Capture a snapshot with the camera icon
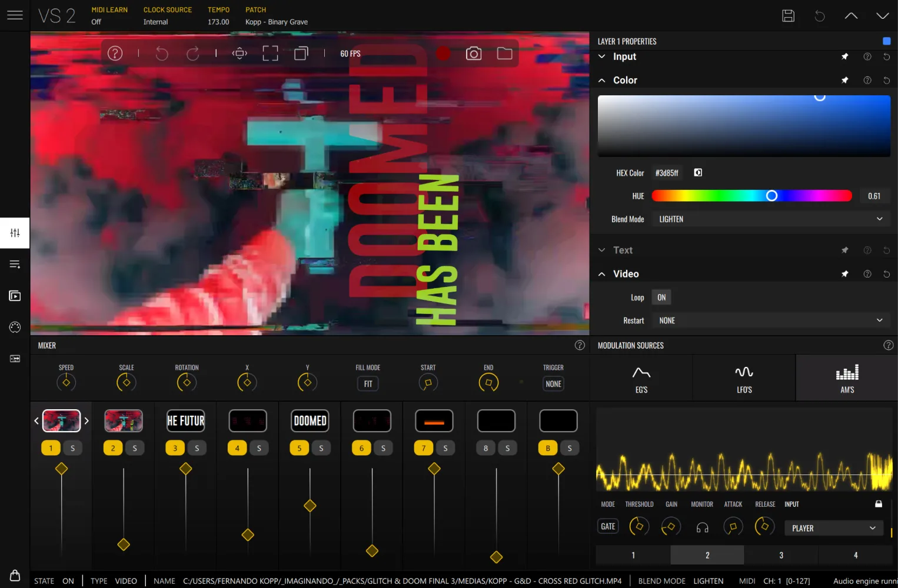The width and height of the screenshot is (898, 588). pyautogui.click(x=474, y=53)
